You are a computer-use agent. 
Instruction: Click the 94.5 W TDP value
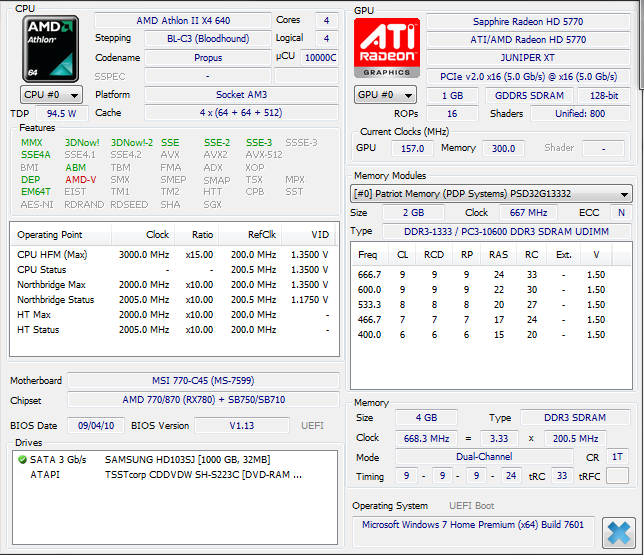62,113
